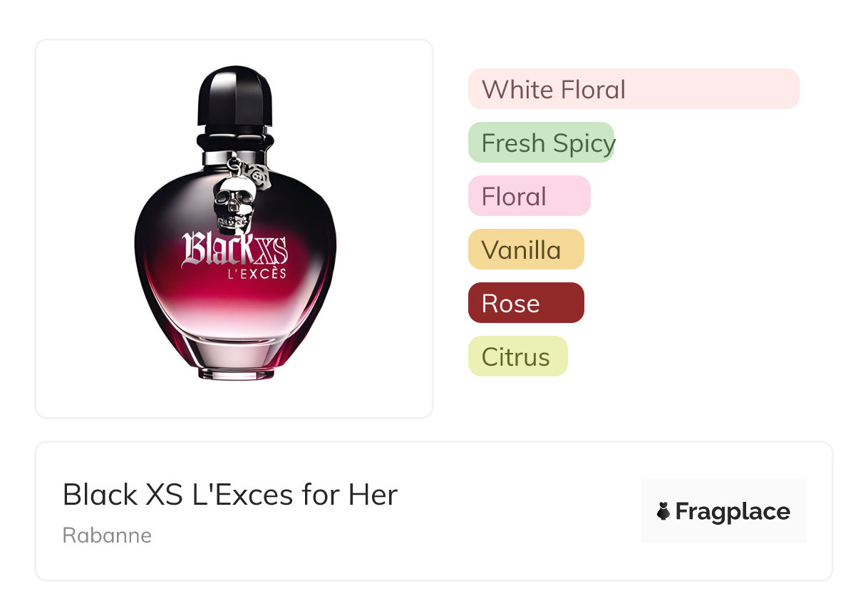Click the dark red Rose tag

point(525,303)
